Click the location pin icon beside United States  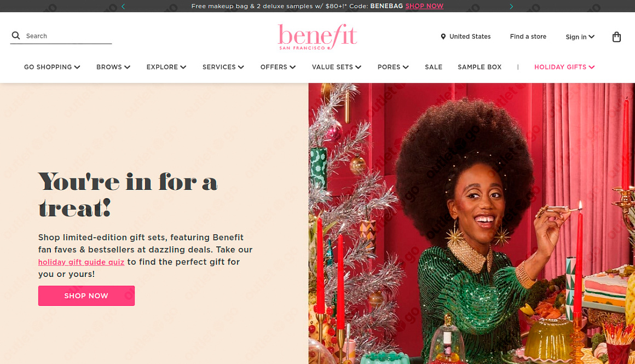443,37
